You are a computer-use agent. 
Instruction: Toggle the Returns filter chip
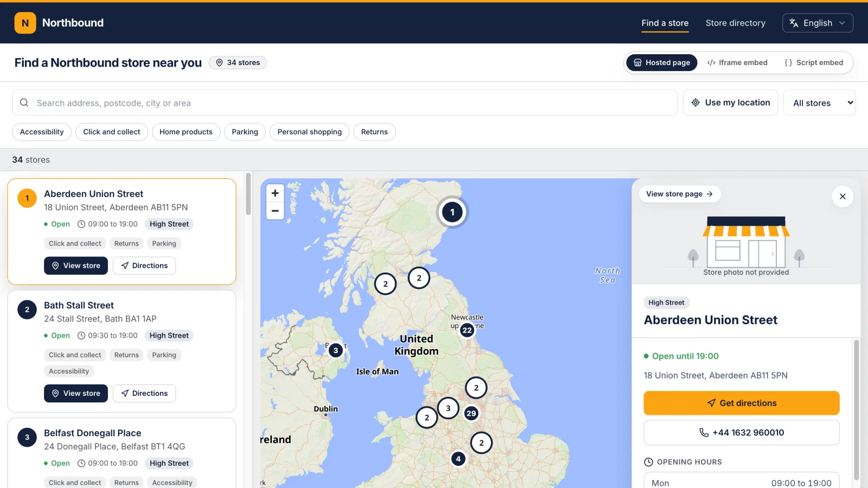point(374,132)
